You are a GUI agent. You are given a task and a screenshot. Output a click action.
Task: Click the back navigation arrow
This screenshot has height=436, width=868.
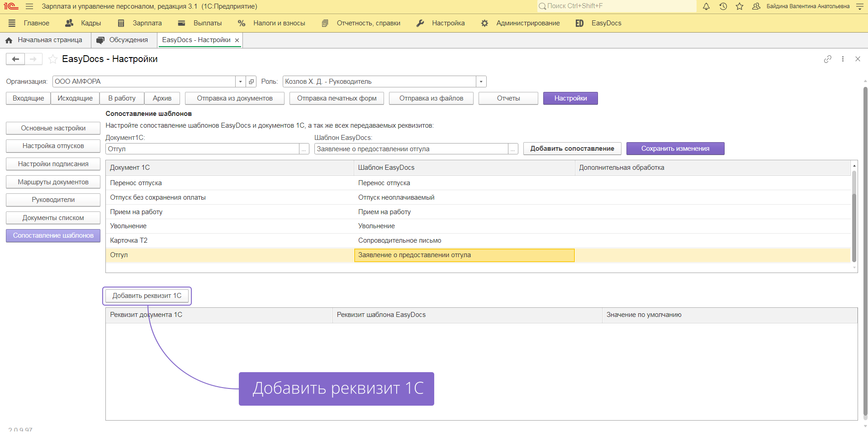pyautogui.click(x=15, y=59)
